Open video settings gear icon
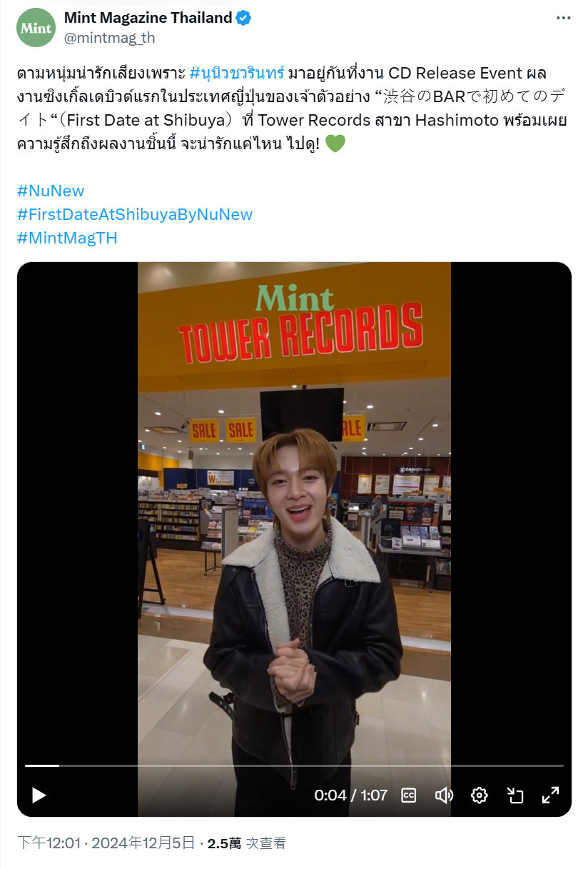588x869 pixels. pos(480,795)
